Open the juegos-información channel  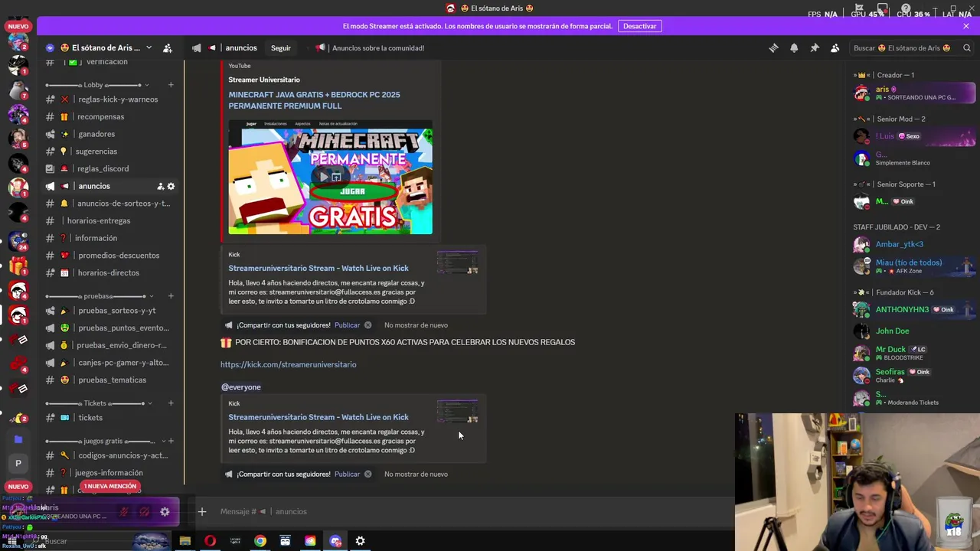(109, 473)
